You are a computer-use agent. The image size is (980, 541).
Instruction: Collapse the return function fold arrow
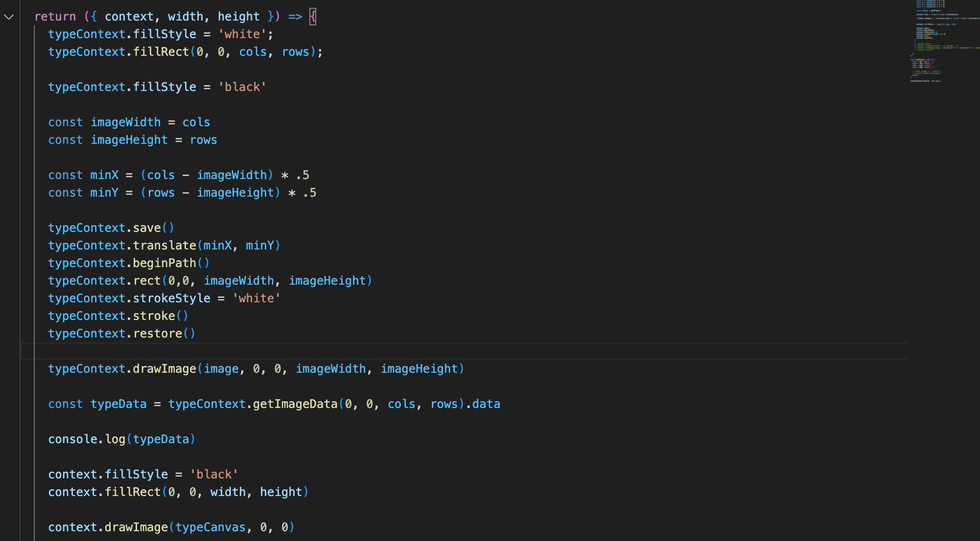click(9, 17)
